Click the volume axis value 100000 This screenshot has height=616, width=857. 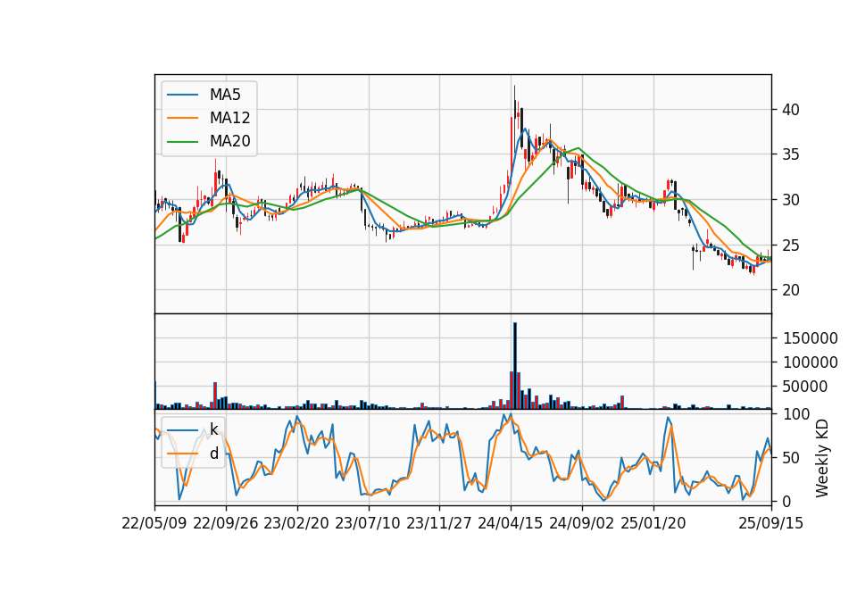811,362
